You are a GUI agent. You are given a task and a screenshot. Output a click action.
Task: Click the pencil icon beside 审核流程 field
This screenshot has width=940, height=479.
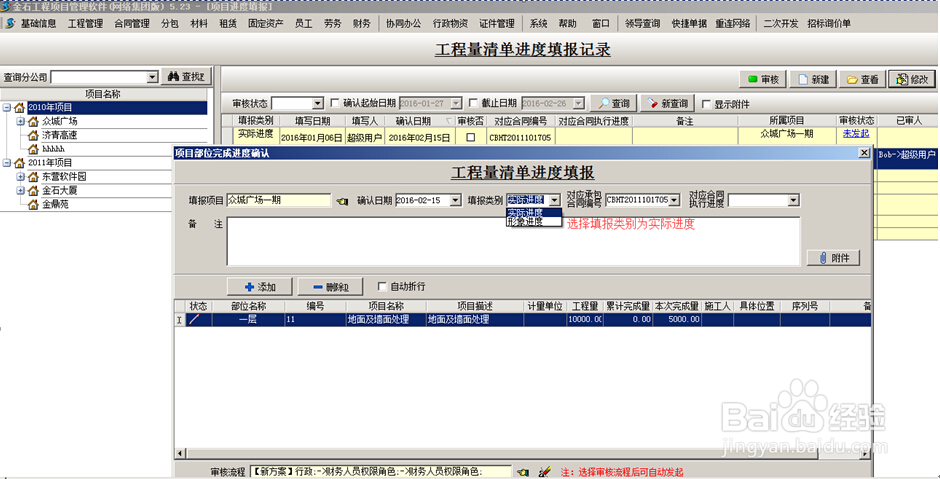544,472
